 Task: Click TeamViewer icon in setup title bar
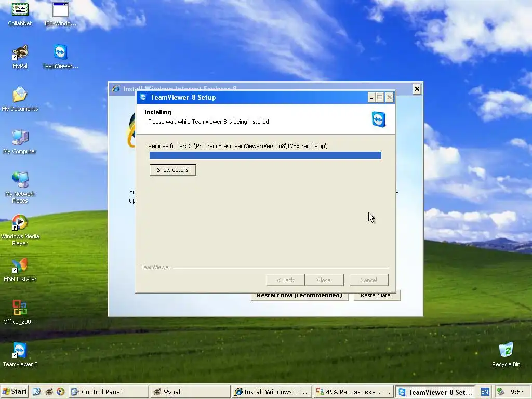point(143,97)
